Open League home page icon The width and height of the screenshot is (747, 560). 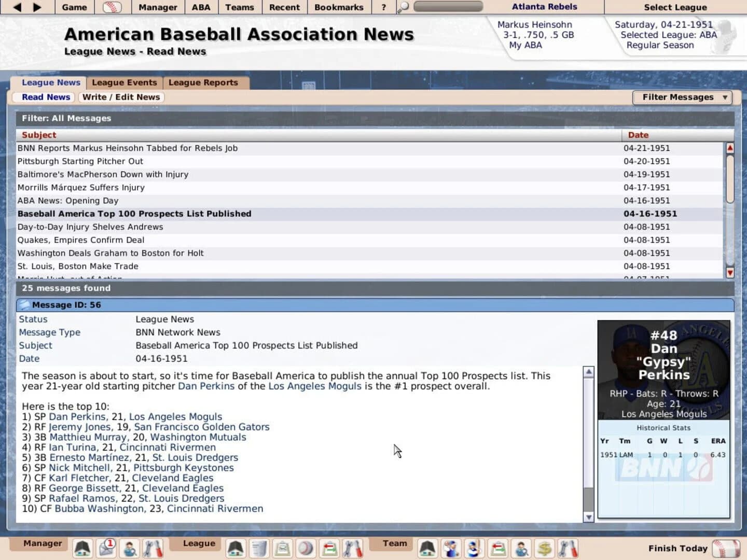coord(235,548)
